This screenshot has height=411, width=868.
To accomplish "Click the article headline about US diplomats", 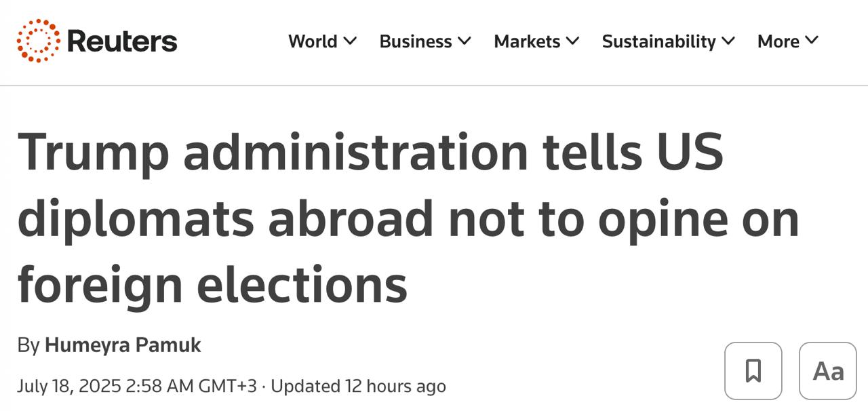I will (407, 219).
